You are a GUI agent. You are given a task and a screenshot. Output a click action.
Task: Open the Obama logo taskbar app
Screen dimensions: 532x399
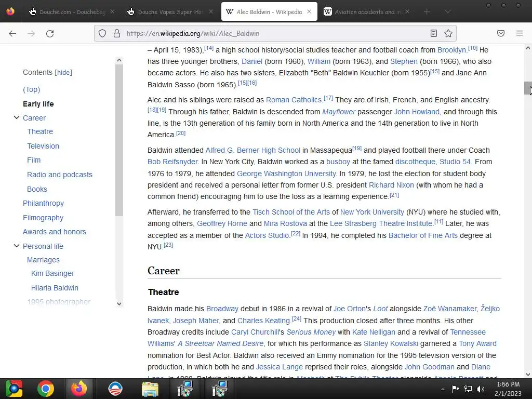tap(115, 389)
